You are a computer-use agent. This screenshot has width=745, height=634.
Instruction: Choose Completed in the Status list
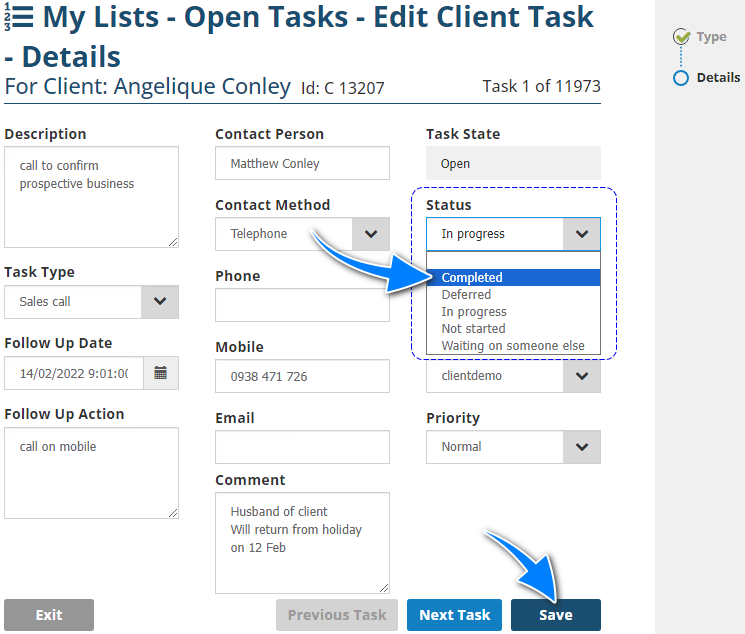point(513,278)
